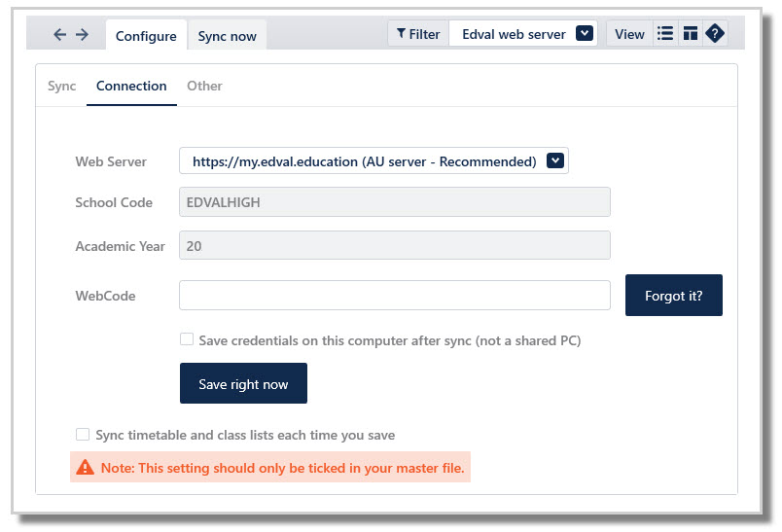The height and width of the screenshot is (532, 782).
Task: Click the Academic Year field
Action: (x=395, y=245)
